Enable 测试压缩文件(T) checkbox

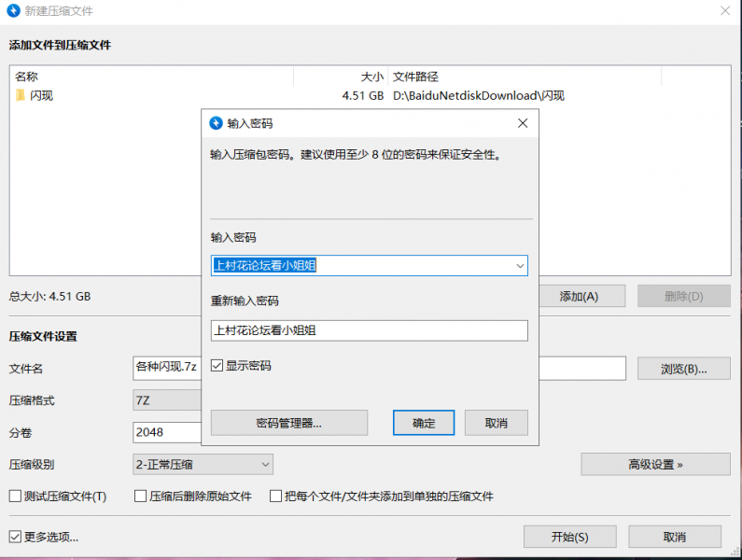pyautogui.click(x=15, y=497)
